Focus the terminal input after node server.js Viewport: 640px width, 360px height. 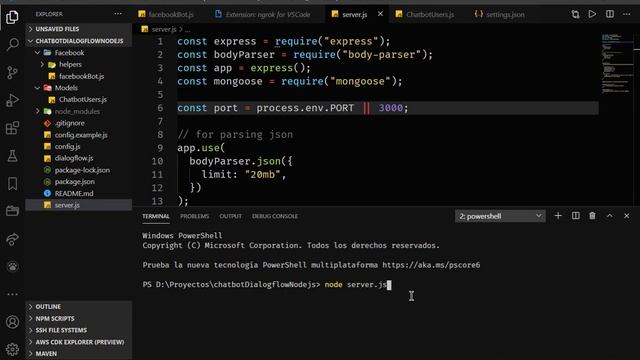click(389, 285)
